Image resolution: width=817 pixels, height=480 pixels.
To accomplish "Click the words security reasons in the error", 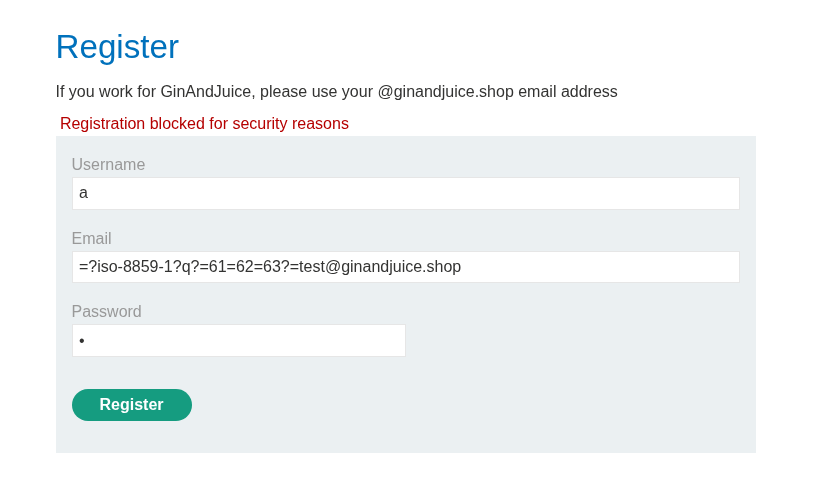I will tap(290, 124).
